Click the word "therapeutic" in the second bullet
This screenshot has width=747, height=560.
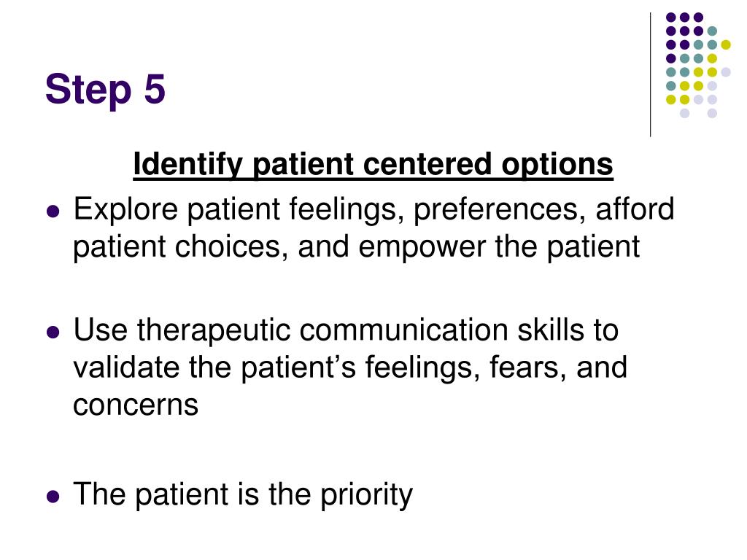214,332
